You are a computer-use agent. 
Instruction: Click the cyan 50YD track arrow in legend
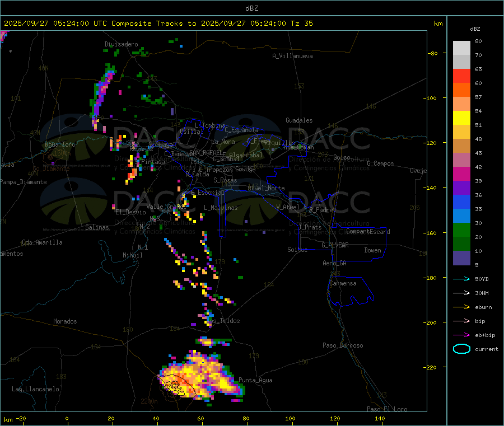coord(461,279)
